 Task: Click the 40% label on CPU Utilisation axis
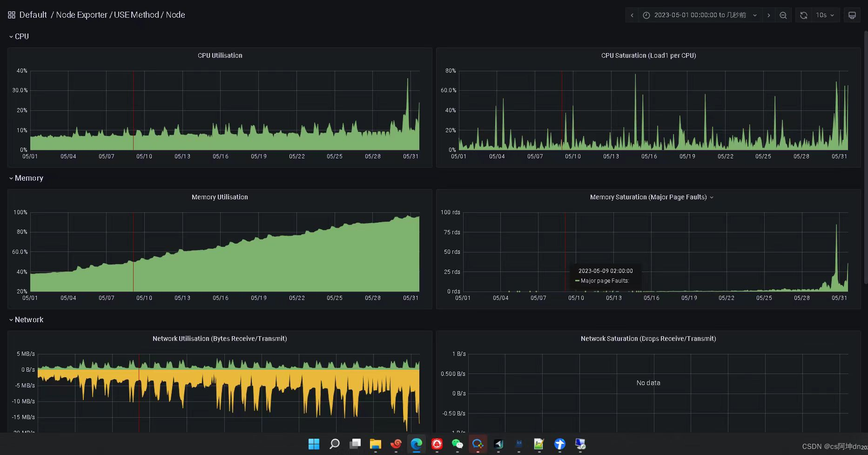tap(22, 71)
